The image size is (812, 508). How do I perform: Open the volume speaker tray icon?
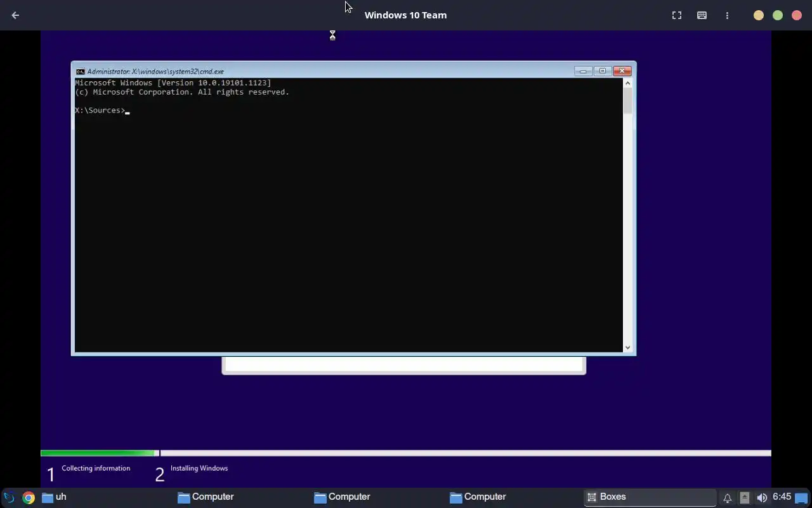pyautogui.click(x=762, y=498)
